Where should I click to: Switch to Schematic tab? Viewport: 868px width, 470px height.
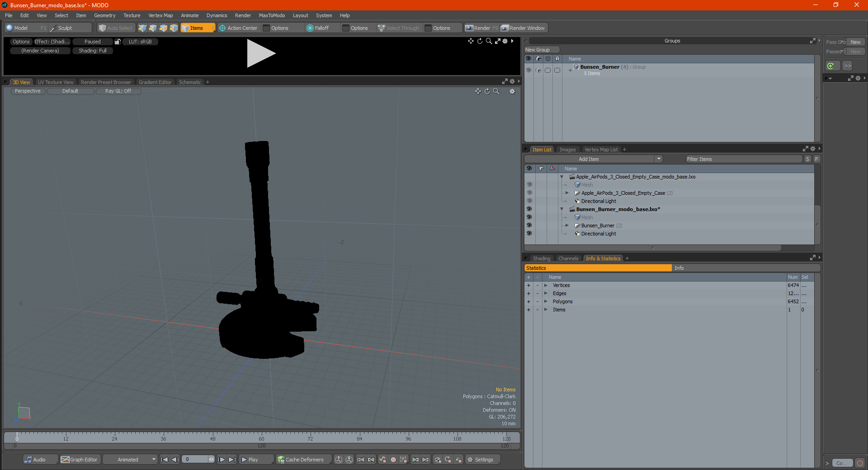point(190,82)
